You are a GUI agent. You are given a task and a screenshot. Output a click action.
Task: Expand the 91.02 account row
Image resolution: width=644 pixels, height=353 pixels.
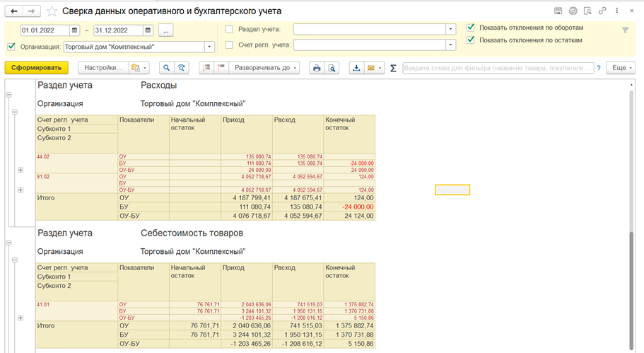(x=21, y=190)
